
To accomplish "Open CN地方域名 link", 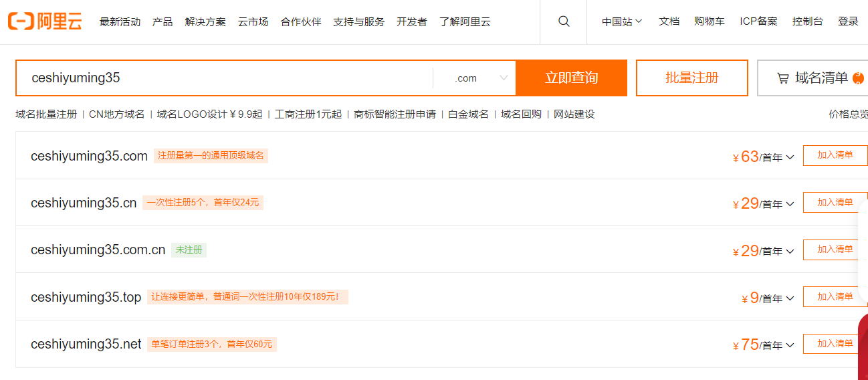I will tap(117, 114).
